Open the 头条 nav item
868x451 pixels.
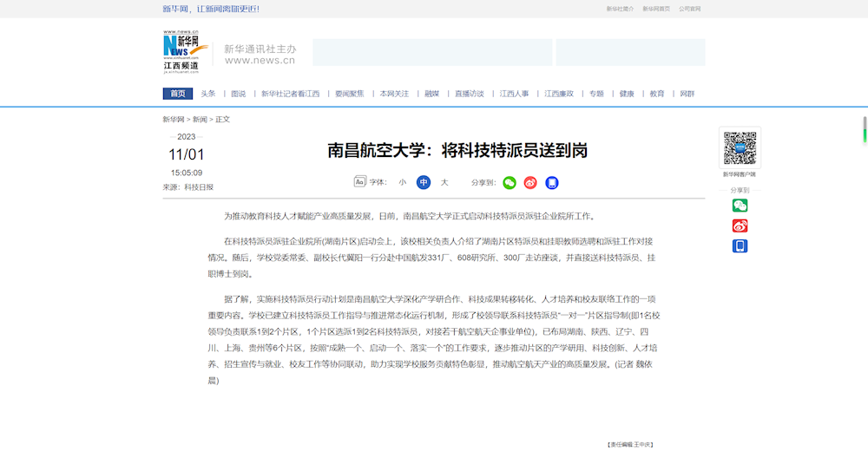[208, 94]
